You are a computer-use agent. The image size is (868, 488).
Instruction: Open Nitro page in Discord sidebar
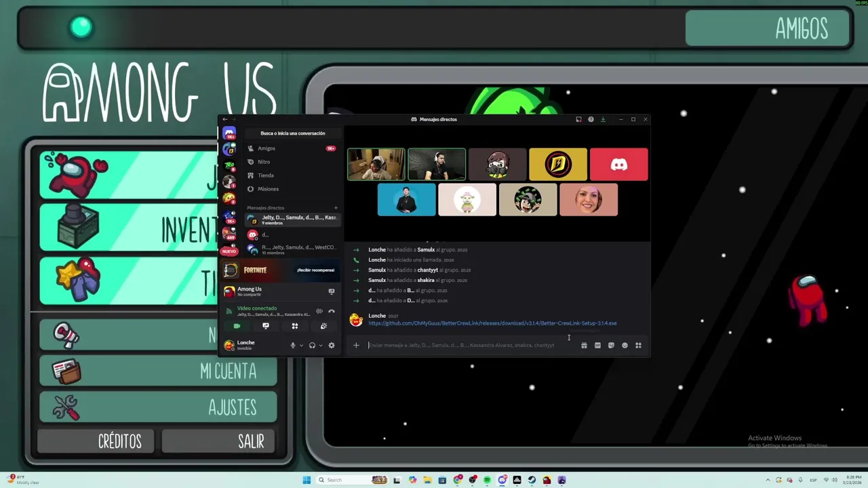pos(292,162)
